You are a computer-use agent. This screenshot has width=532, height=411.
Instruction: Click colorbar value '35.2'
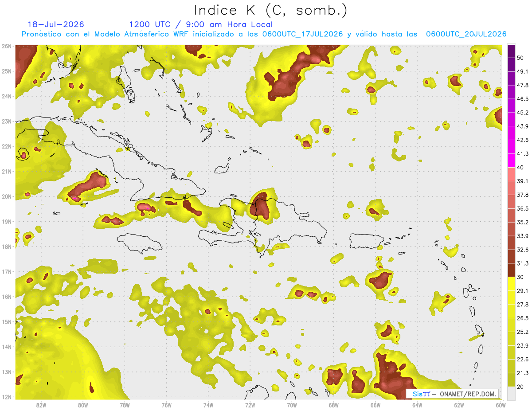[523, 222]
